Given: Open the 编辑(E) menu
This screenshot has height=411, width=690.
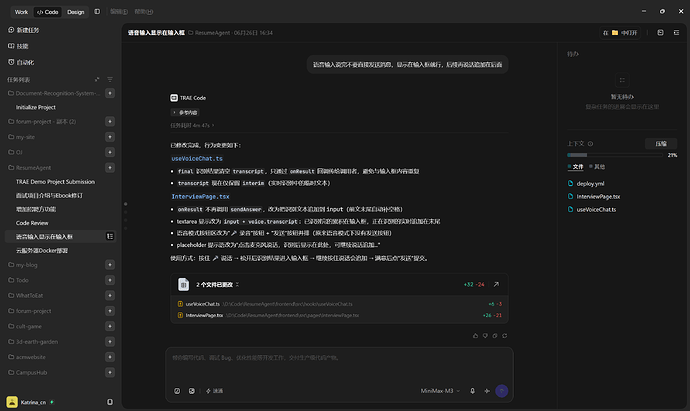Looking at the screenshot, I should [119, 11].
